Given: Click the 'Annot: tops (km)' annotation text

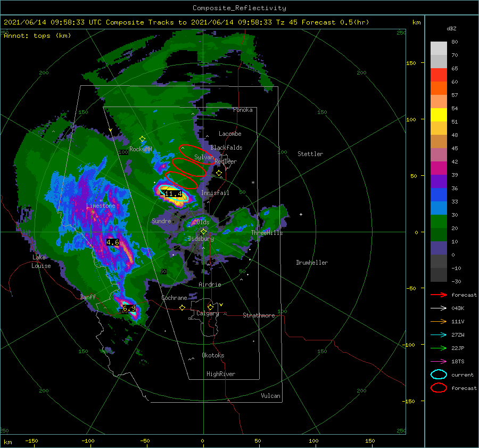Looking at the screenshot, I should pos(37,36).
